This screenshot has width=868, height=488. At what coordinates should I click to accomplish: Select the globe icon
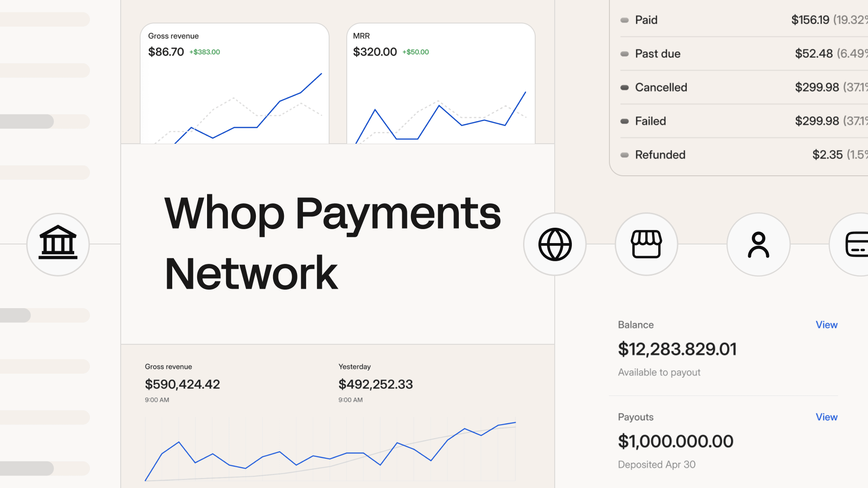555,244
